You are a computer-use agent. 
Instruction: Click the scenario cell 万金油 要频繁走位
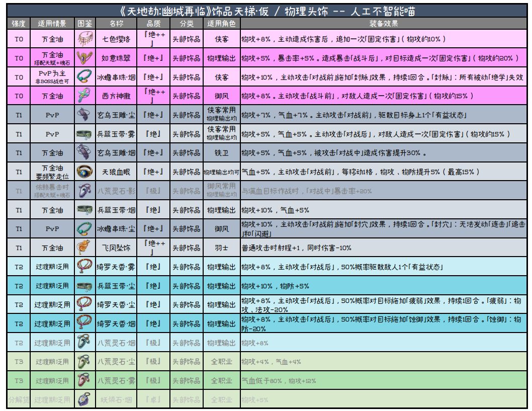coord(52,172)
